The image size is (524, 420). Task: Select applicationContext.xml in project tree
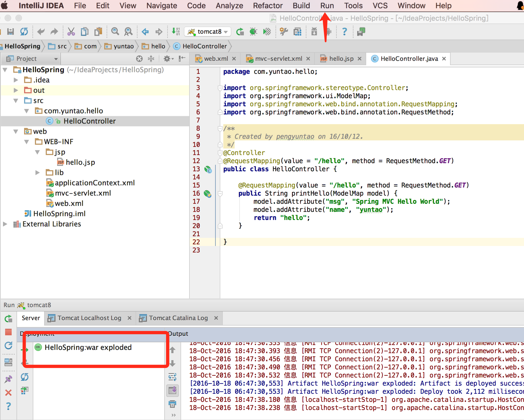coord(95,183)
